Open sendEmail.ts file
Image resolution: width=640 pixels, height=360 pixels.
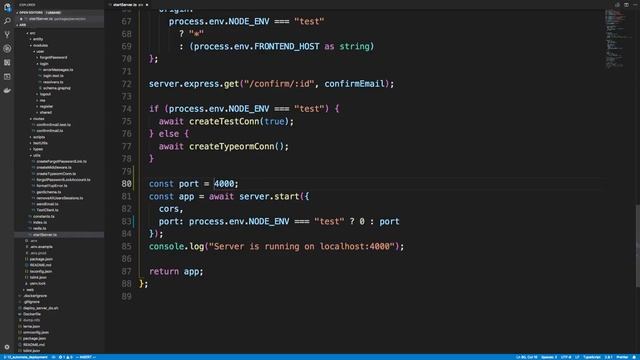pyautogui.click(x=47, y=204)
